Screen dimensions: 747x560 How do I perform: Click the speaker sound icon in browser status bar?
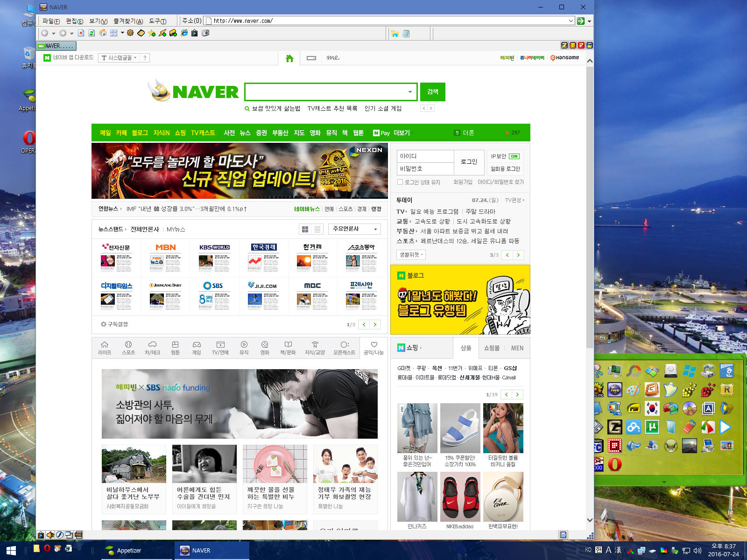pos(50,535)
